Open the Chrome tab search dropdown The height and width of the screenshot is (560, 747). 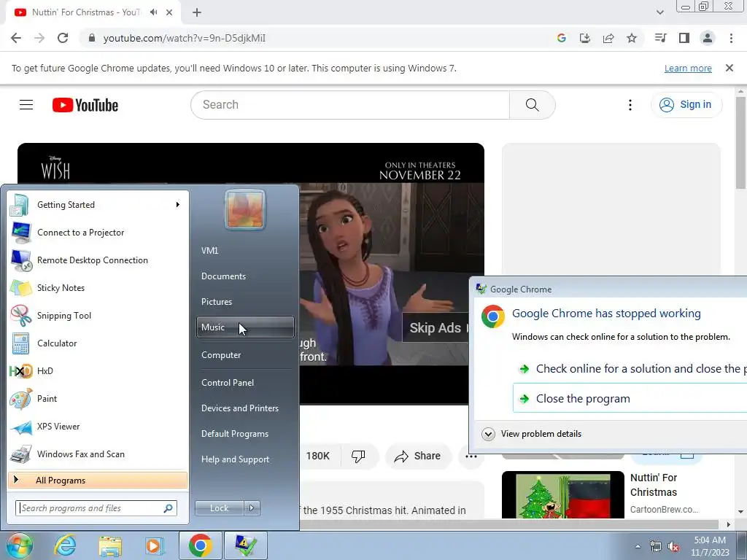659,12
